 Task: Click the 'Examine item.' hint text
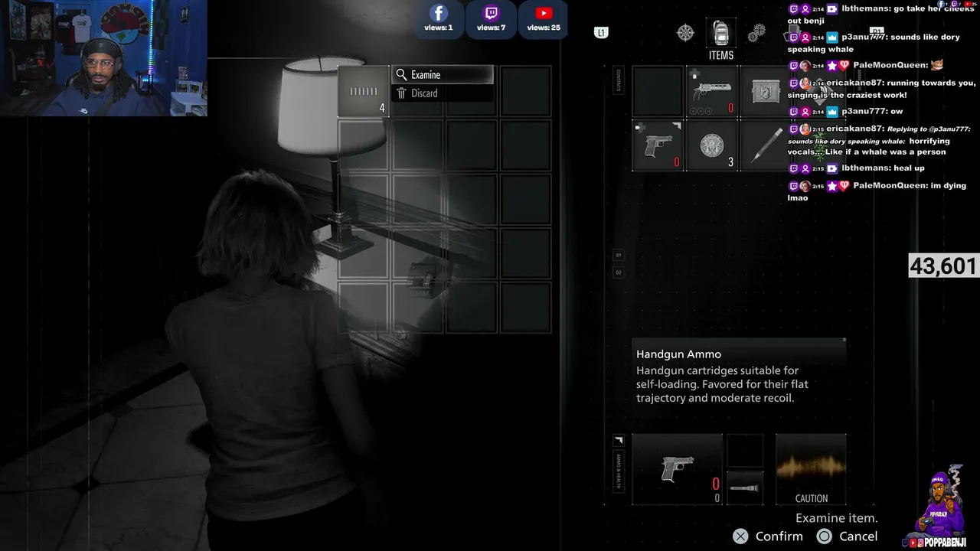[836, 518]
